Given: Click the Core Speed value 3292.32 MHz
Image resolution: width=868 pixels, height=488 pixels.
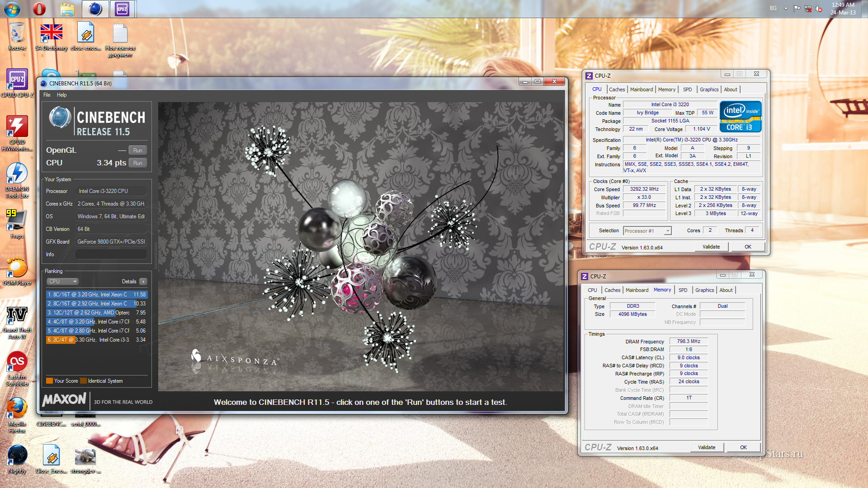Looking at the screenshot, I should (644, 189).
